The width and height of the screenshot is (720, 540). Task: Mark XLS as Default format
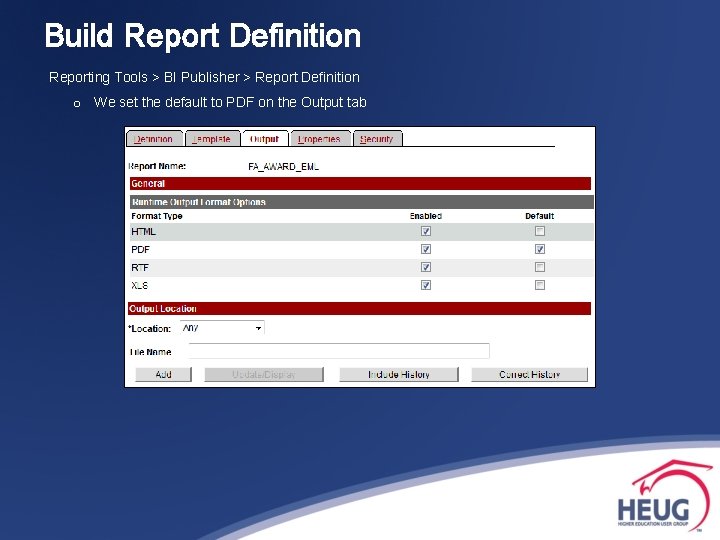(x=540, y=285)
